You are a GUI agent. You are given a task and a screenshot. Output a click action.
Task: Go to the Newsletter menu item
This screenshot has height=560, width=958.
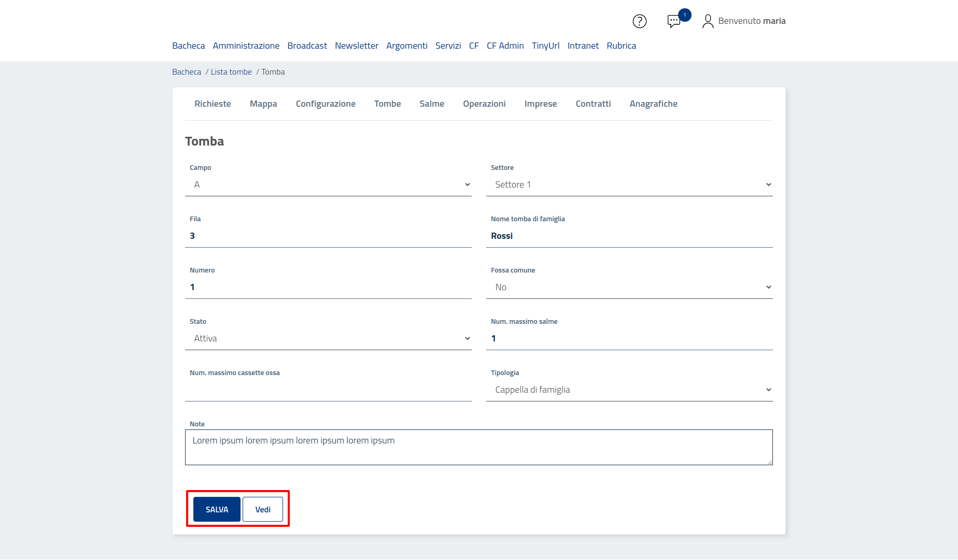tap(356, 46)
